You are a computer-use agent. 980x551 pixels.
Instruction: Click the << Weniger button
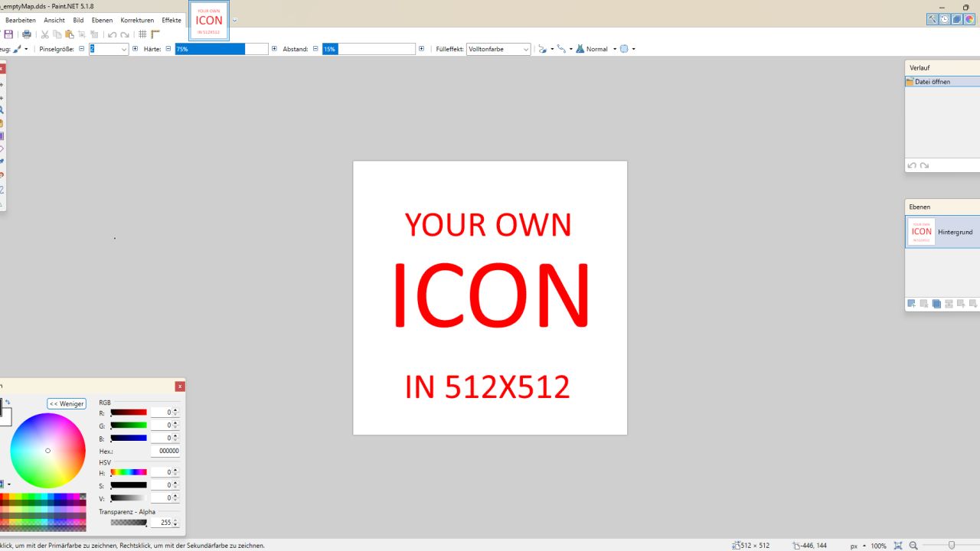[67, 403]
